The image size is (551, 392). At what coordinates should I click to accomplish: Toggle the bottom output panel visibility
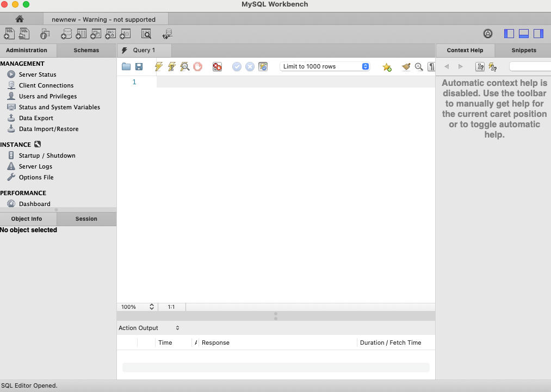[524, 34]
